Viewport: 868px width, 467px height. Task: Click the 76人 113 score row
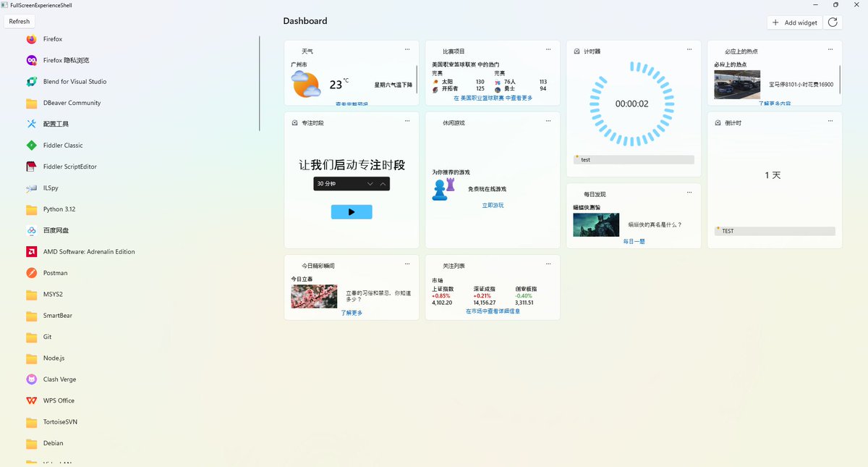click(520, 82)
